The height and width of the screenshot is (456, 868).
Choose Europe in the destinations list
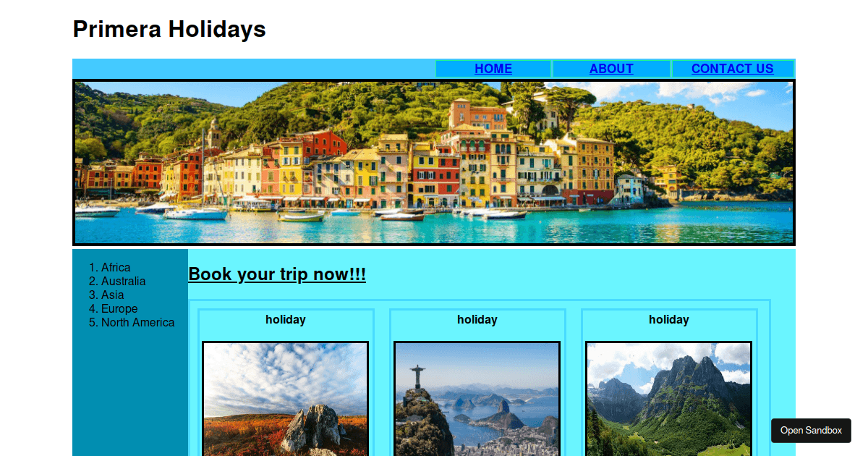[119, 309]
